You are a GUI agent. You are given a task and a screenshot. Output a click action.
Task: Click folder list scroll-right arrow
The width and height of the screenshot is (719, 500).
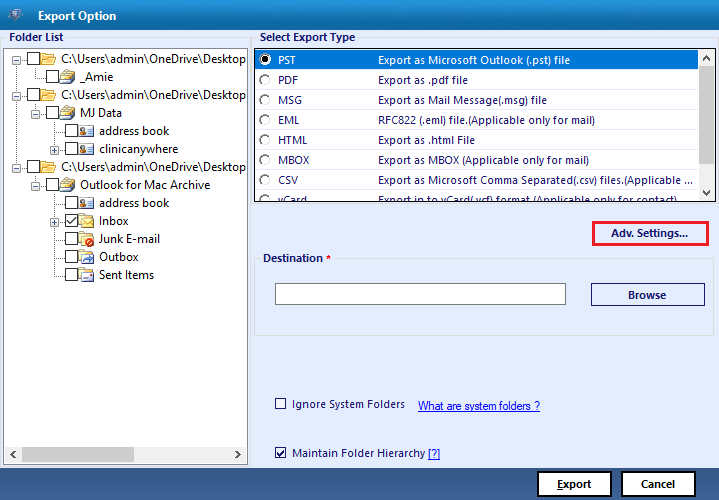point(238,454)
